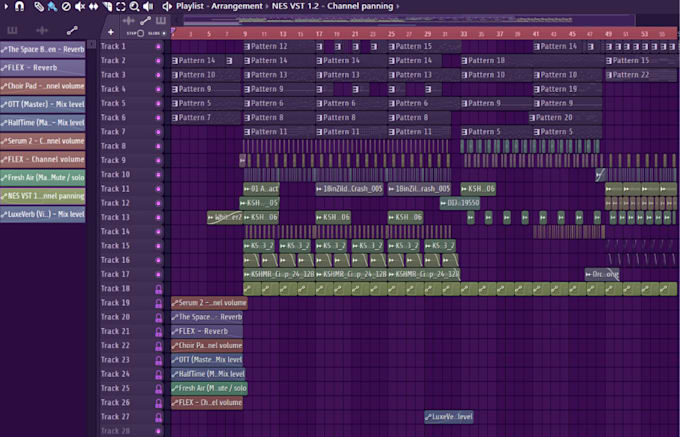This screenshot has height=437, width=680.
Task: Click the lock icon on Track 25
Action: tap(159, 389)
